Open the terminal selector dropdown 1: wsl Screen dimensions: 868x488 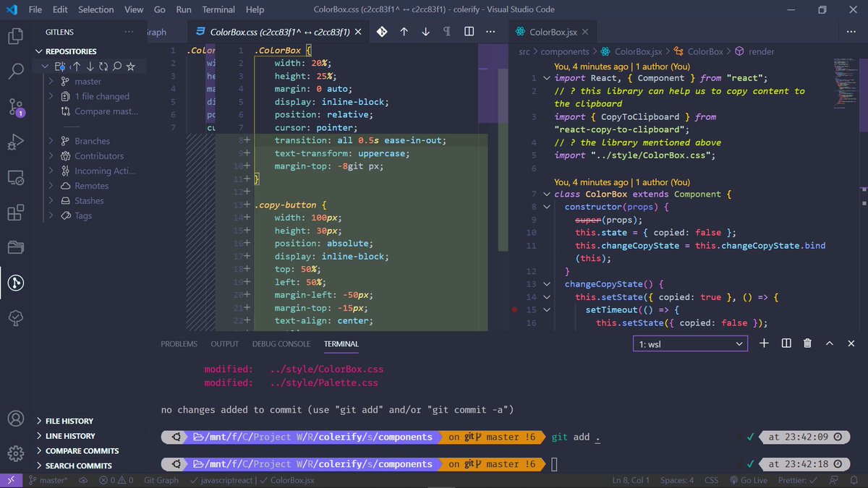[x=690, y=344]
